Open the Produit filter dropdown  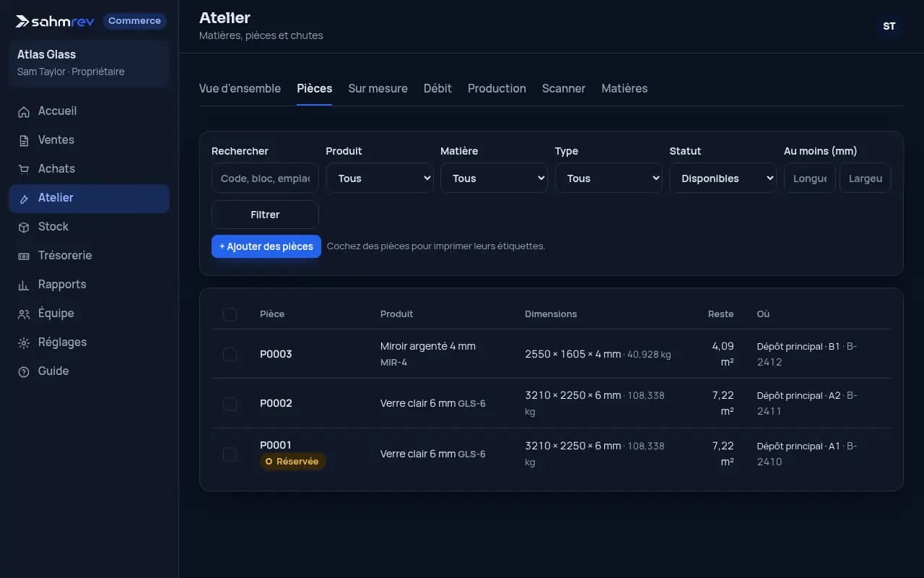(x=380, y=178)
